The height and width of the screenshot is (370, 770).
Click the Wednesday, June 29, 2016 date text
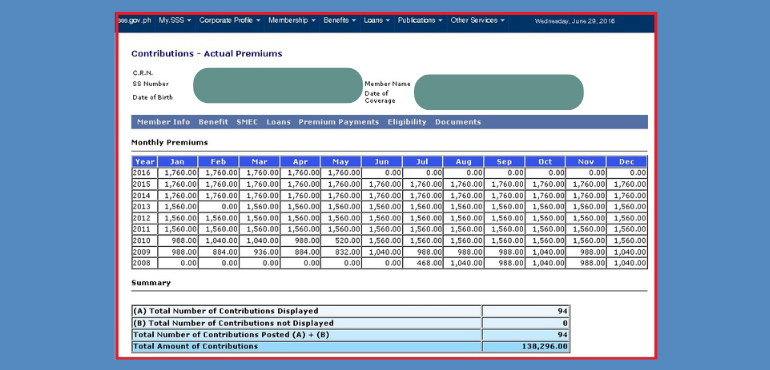pos(575,21)
